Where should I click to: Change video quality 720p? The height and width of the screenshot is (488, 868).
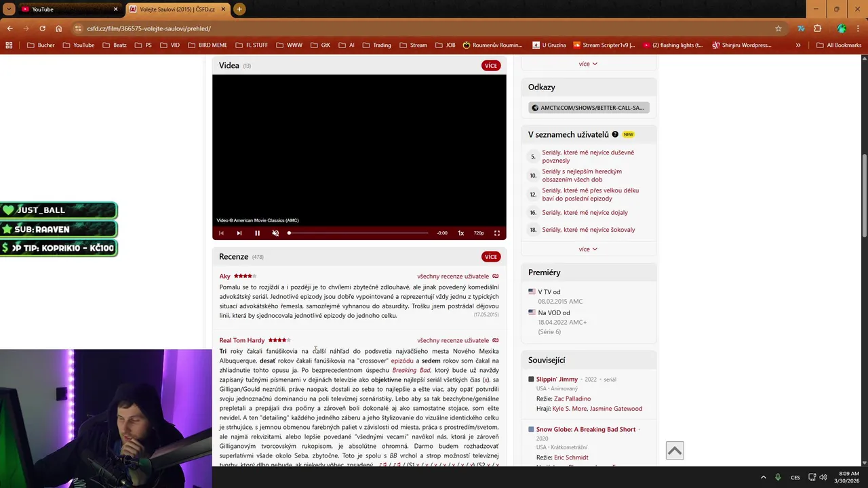tap(479, 233)
